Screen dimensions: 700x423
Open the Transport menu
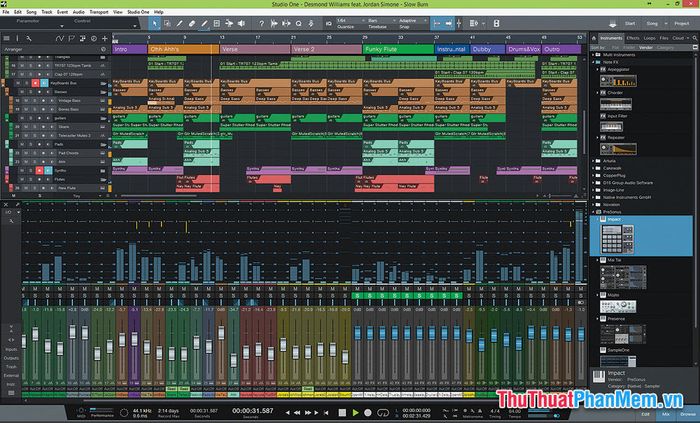pyautogui.click(x=99, y=12)
